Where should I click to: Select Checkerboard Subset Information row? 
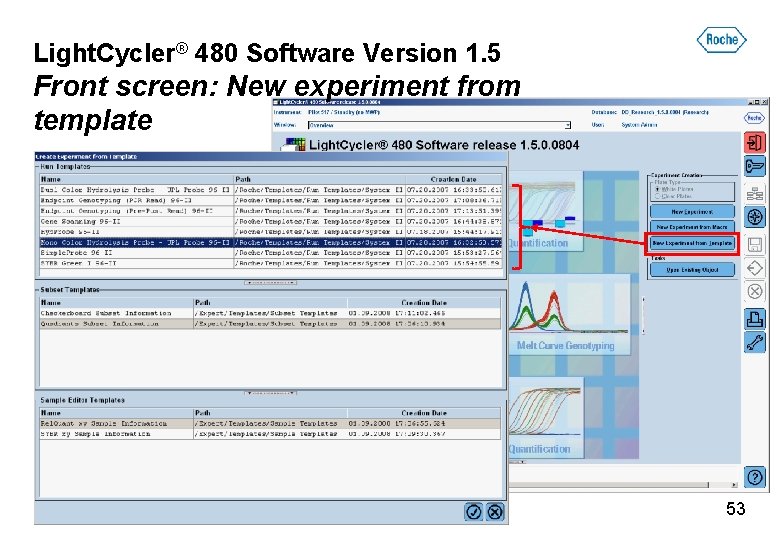click(270, 313)
